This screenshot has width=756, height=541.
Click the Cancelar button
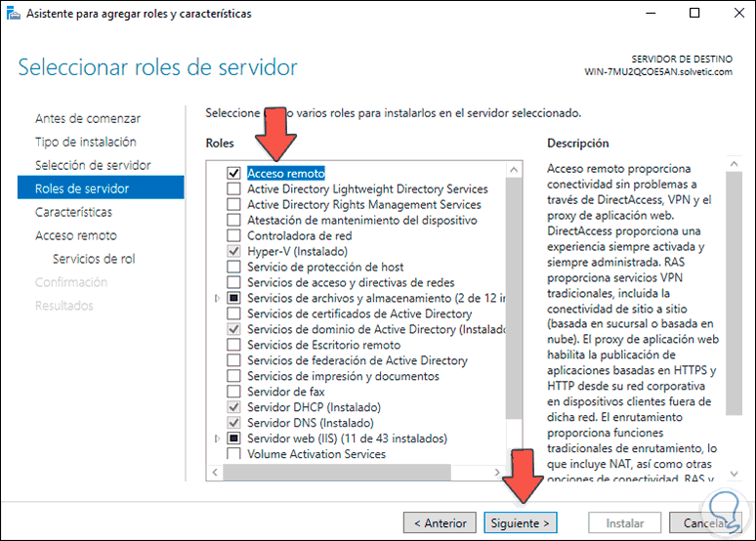705,522
